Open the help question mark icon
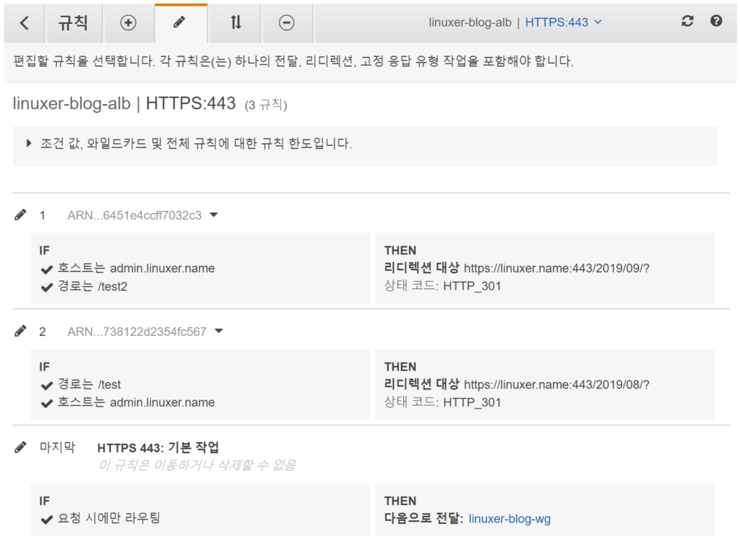This screenshot has height=560, width=740. (716, 22)
